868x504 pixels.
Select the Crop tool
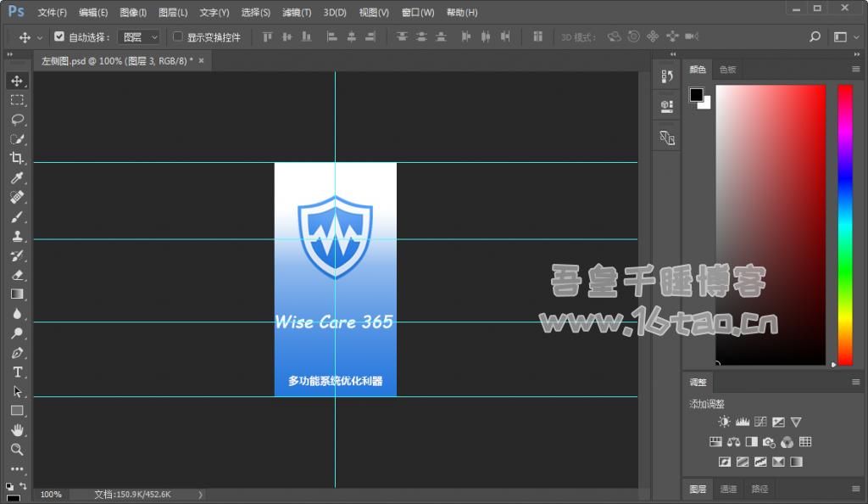coord(17,159)
